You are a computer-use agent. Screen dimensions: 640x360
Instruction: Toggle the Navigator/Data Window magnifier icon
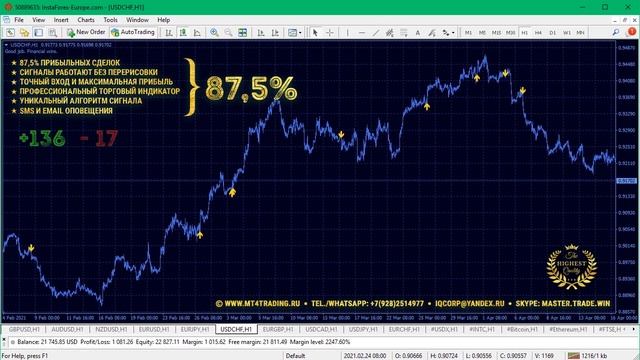[53, 32]
